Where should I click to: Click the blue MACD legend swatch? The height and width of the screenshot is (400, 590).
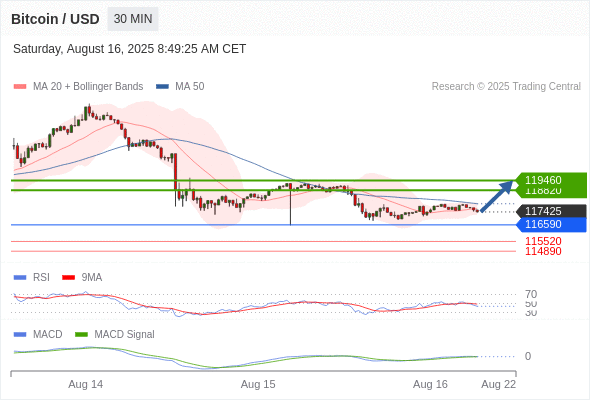(20, 335)
